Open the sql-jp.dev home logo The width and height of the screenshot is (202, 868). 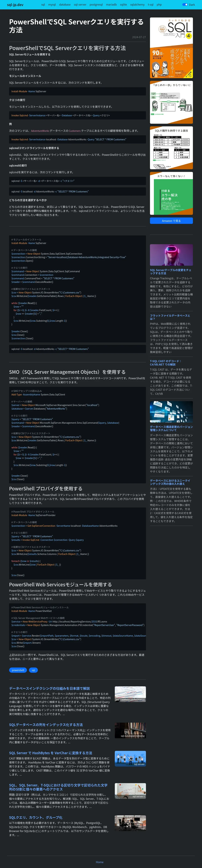click(15, 5)
